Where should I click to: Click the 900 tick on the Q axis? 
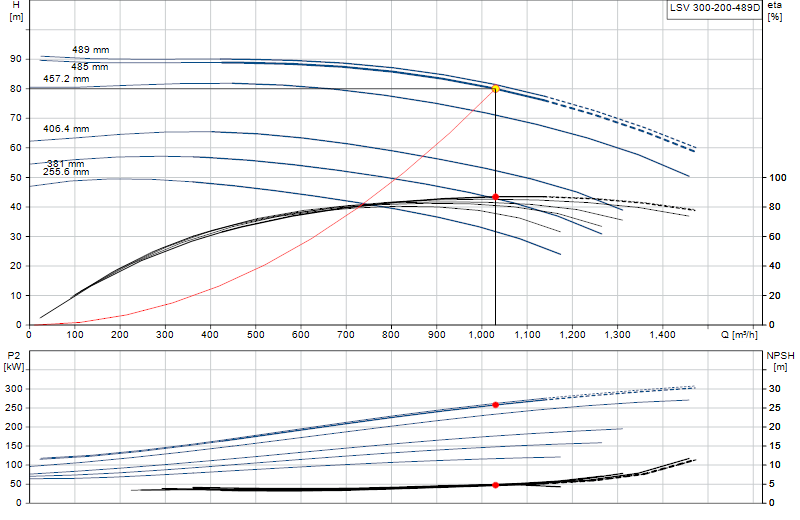437,335
